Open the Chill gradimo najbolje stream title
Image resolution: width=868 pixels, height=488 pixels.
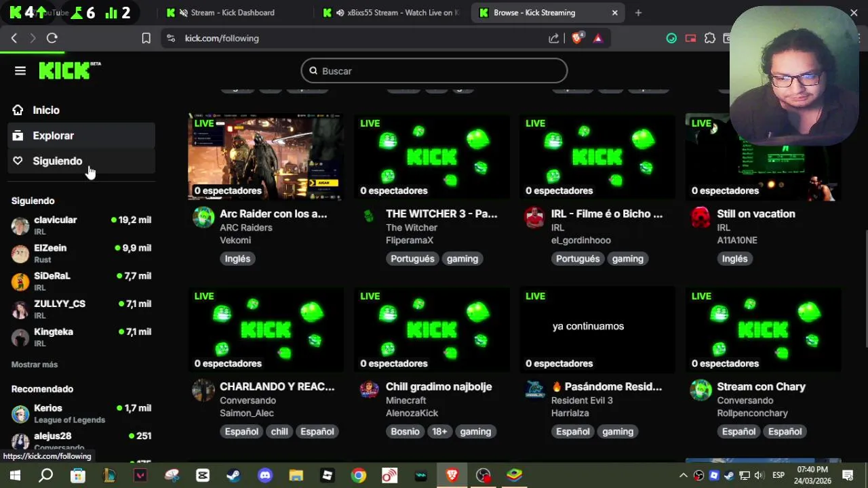439,386
